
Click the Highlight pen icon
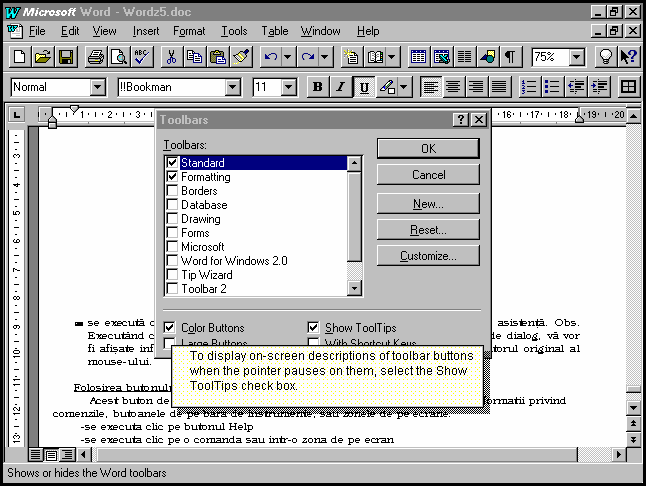[x=387, y=87]
